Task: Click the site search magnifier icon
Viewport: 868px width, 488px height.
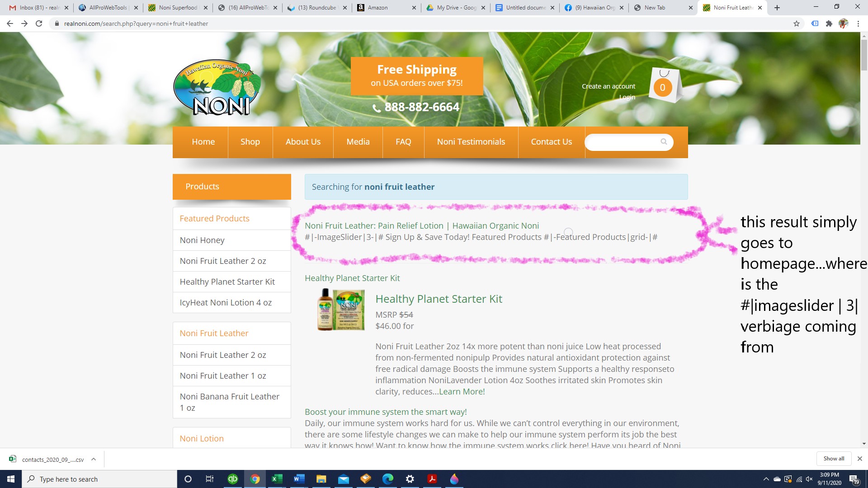Action: click(x=664, y=142)
